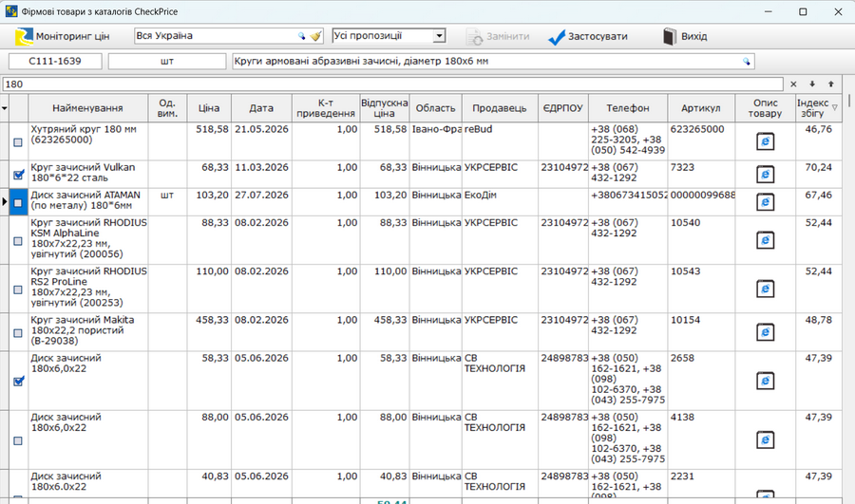The image size is (855, 504).
Task: Uncheck Круг зачисний Vulkan row checkbox
Action: 18,175
